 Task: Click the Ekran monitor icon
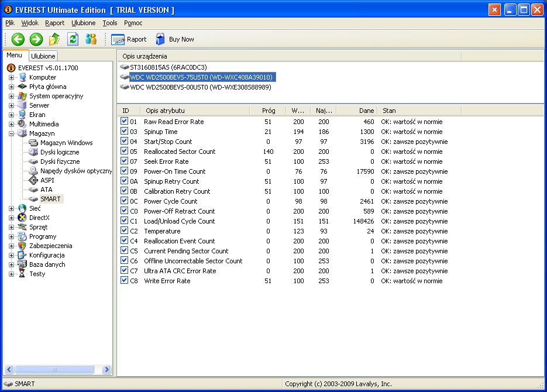[x=22, y=115]
